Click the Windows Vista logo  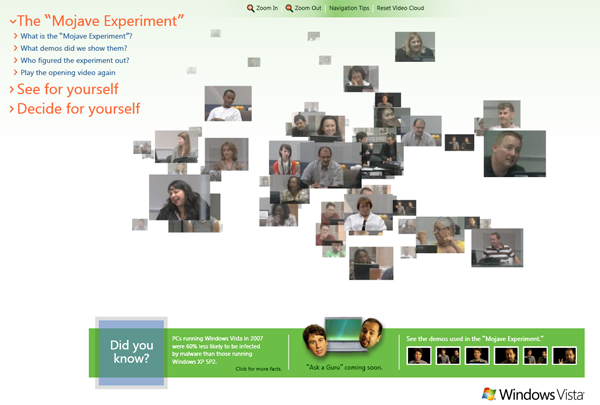pos(533,394)
